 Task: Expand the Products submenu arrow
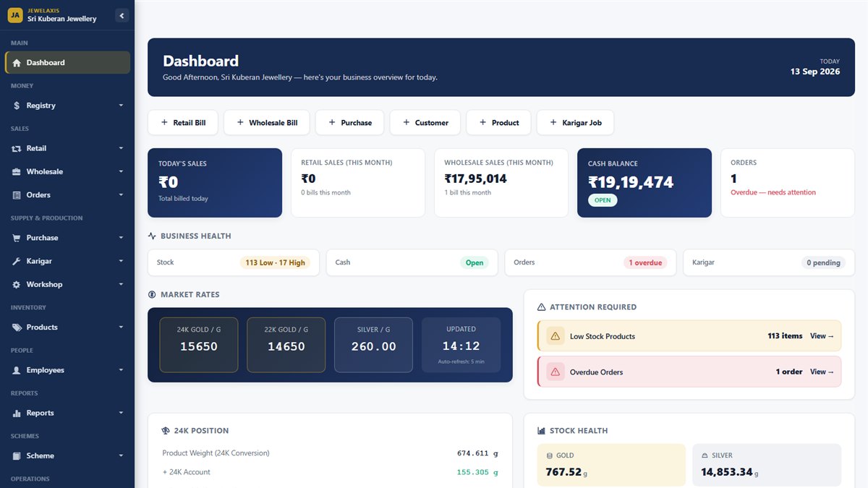pos(121,328)
